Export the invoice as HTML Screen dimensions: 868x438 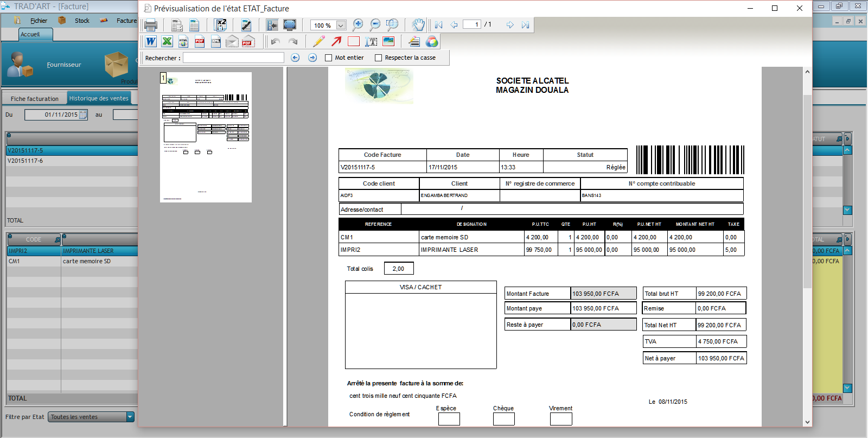[x=183, y=41]
